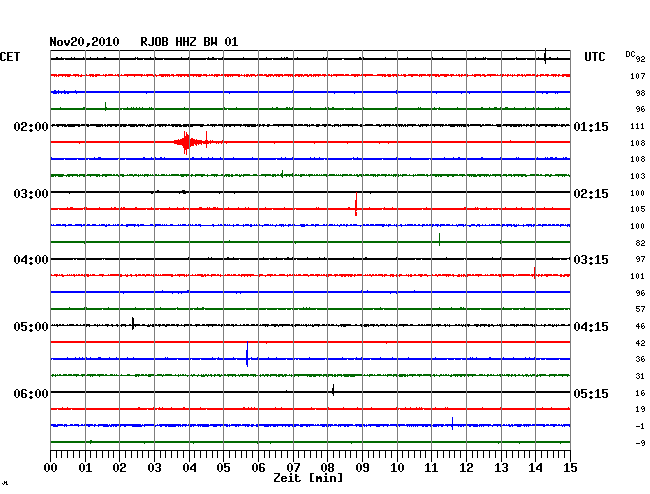Click the DC value -1

[640, 426]
